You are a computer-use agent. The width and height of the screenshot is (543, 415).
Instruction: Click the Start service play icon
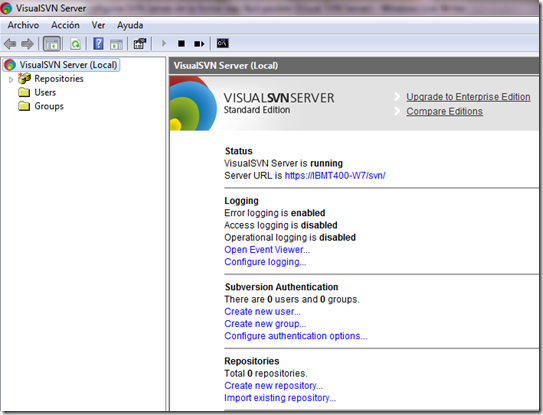tap(164, 43)
